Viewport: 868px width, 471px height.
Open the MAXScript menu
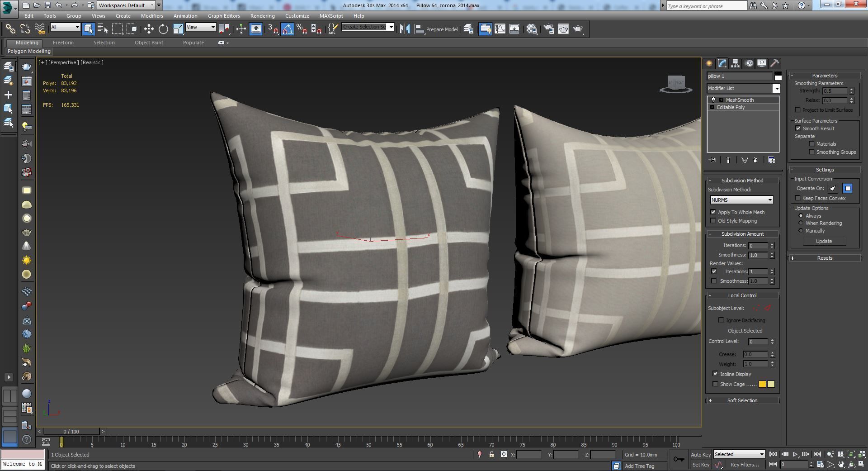pos(331,16)
